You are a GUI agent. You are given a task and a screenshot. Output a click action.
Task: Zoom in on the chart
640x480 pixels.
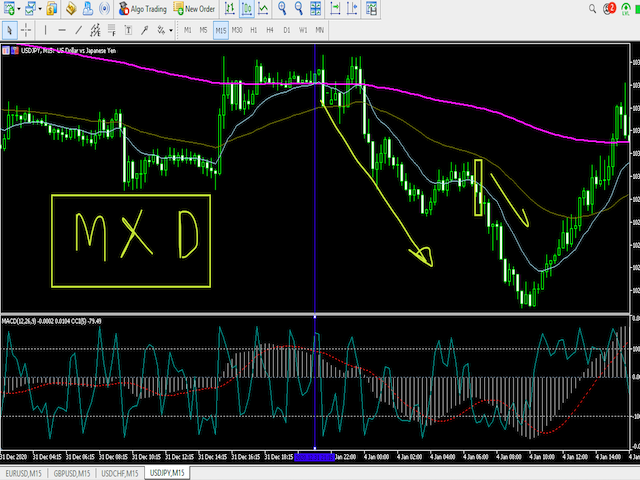click(x=282, y=8)
